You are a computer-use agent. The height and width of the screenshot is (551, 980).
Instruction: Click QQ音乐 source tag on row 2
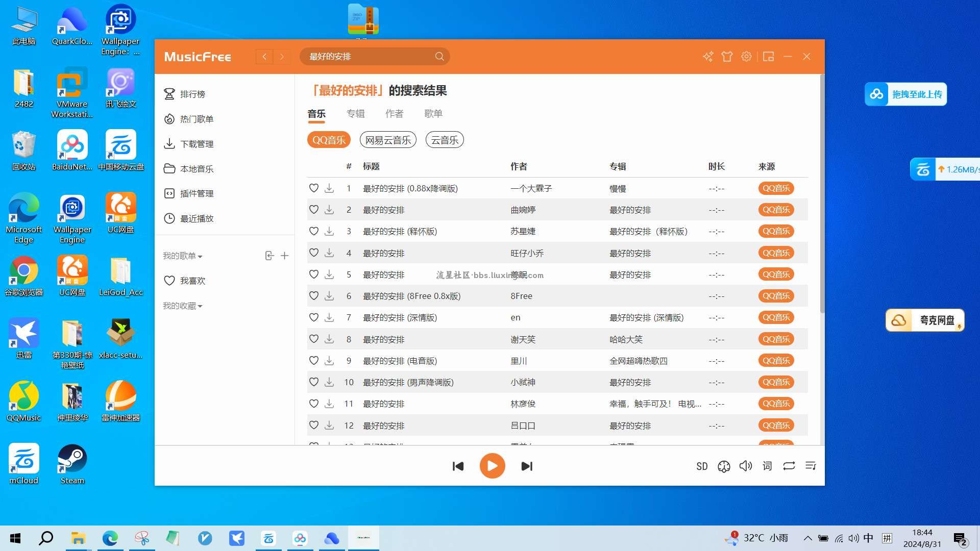(x=776, y=210)
